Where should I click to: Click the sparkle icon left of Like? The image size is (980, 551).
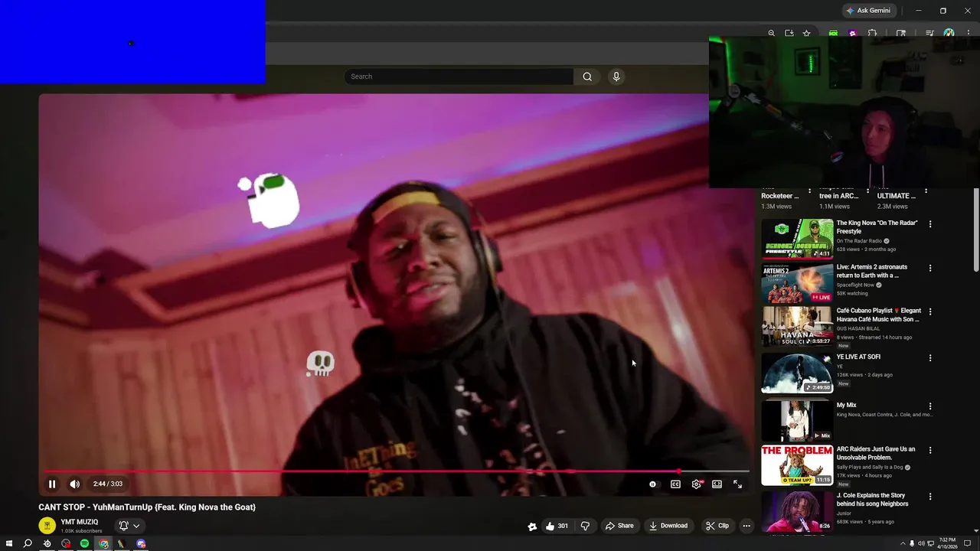532,526
